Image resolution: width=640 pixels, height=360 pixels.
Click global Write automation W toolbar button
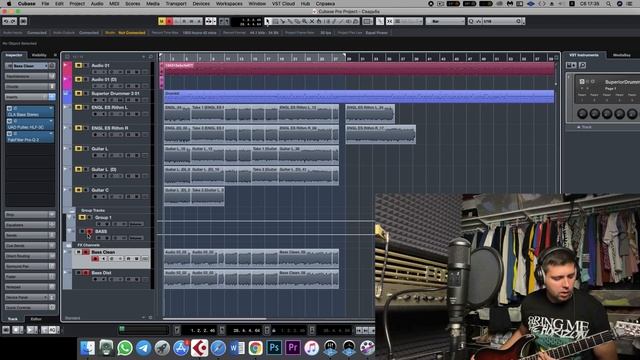tap(191, 21)
